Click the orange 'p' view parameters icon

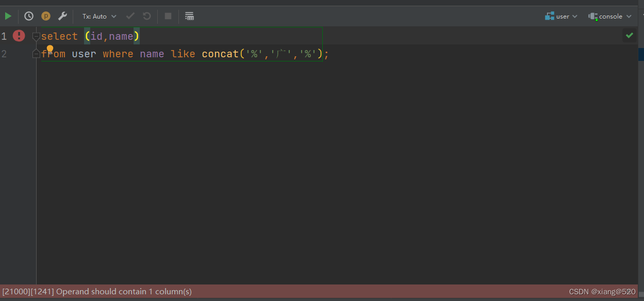(46, 16)
